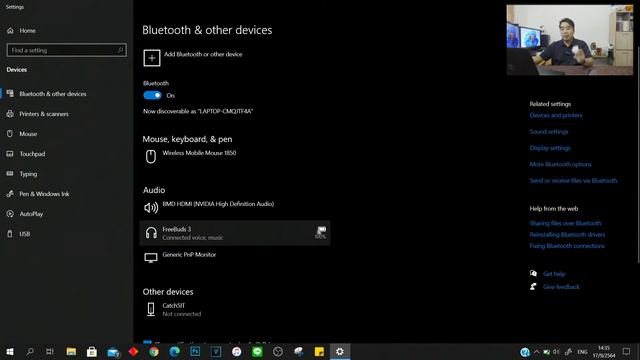The height and width of the screenshot is (360, 640).
Task: Click the volume speaker icon in system tray
Action: pyautogui.click(x=556, y=351)
